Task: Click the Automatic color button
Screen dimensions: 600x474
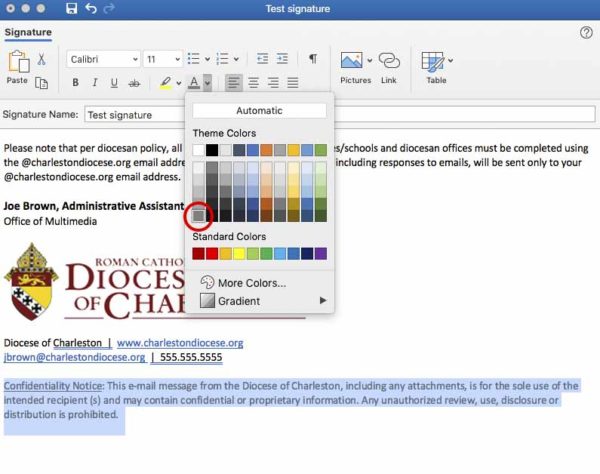Action: pyautogui.click(x=259, y=111)
